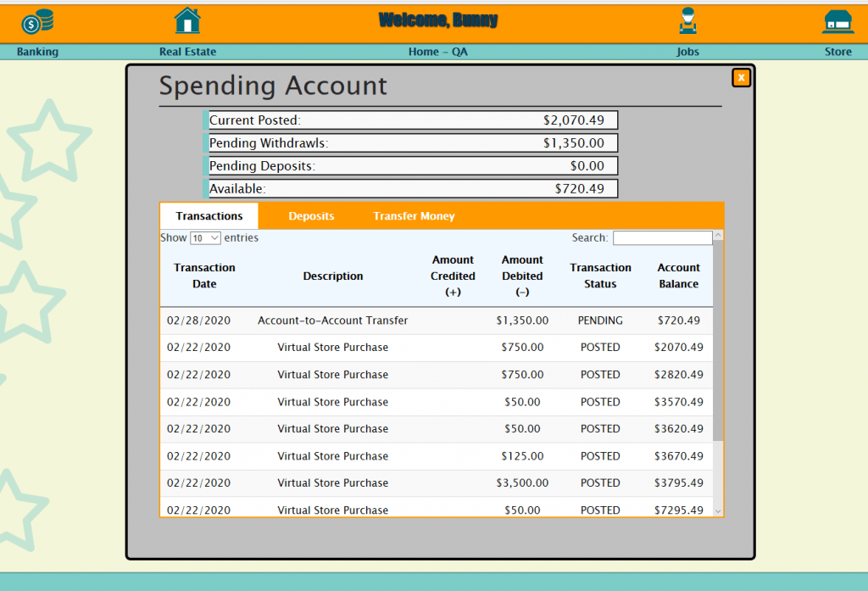Click inside the Search field
The width and height of the screenshot is (868, 591).
click(663, 237)
